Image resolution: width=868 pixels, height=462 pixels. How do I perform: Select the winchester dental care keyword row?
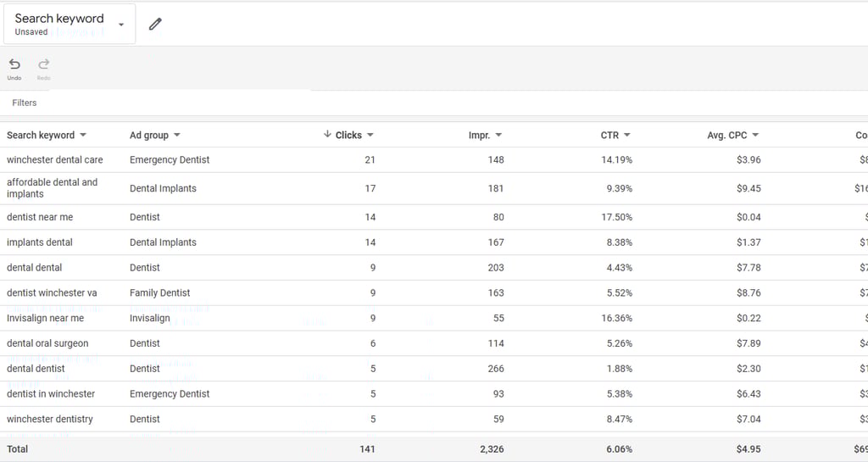click(x=54, y=159)
